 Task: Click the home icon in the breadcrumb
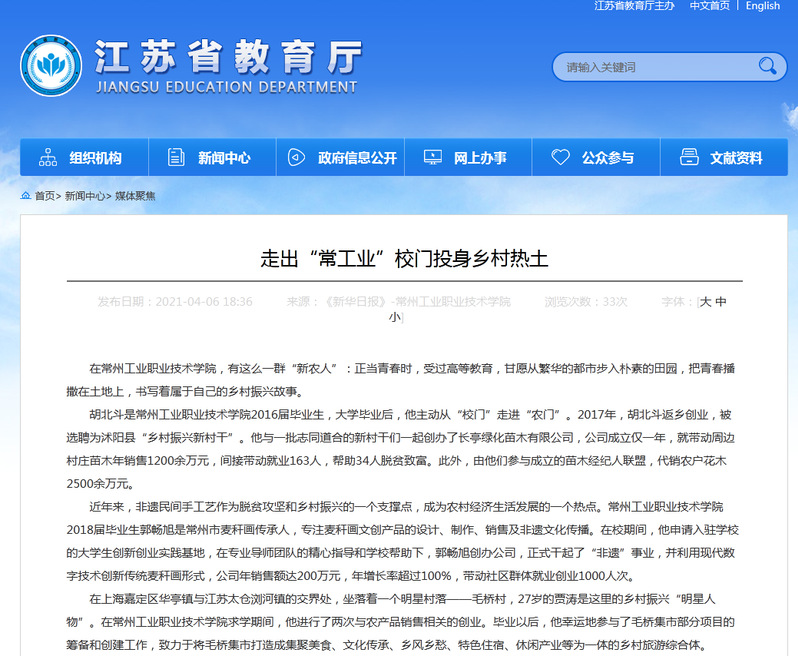pos(25,196)
